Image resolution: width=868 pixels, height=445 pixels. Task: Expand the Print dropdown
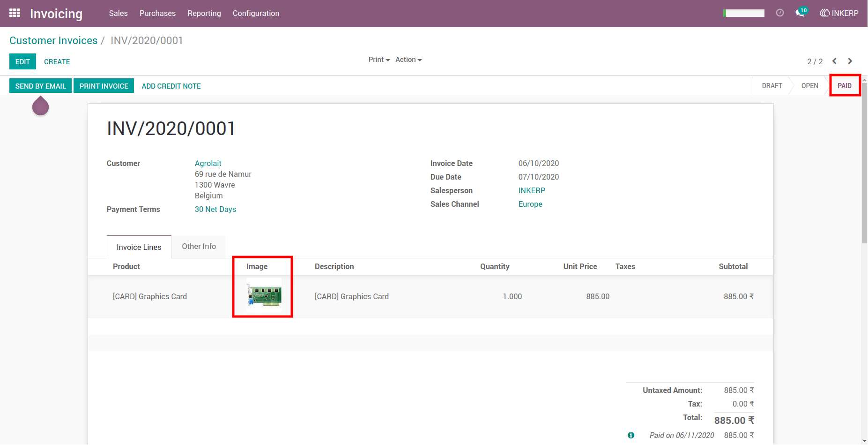[379, 60]
